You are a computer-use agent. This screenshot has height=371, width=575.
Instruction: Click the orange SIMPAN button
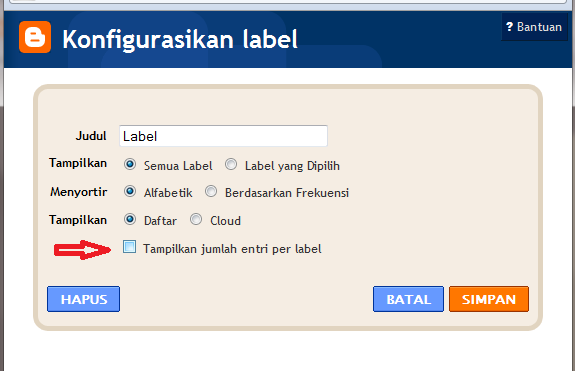489,299
